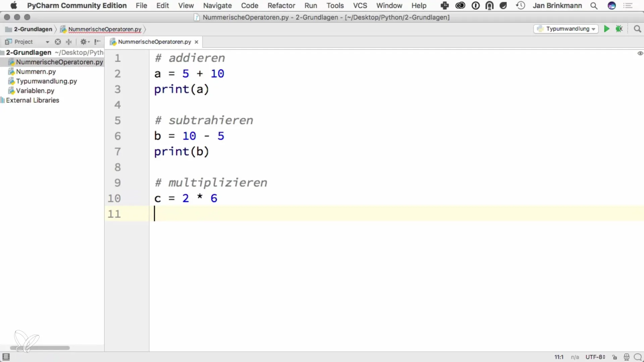Click the 11:1 cursor position indicator
Image resolution: width=644 pixels, height=362 pixels.
559,357
